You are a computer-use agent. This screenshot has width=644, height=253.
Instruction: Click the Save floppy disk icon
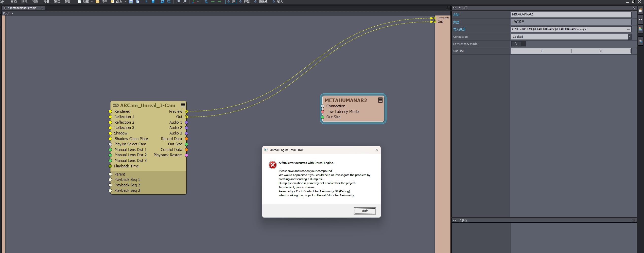pyautogui.click(x=131, y=2)
